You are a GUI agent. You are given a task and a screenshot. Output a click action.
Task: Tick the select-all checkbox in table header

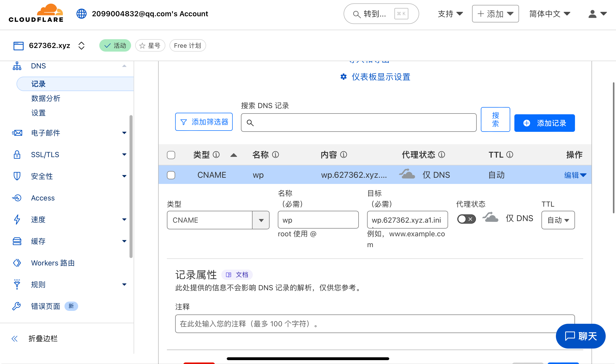[x=171, y=155]
